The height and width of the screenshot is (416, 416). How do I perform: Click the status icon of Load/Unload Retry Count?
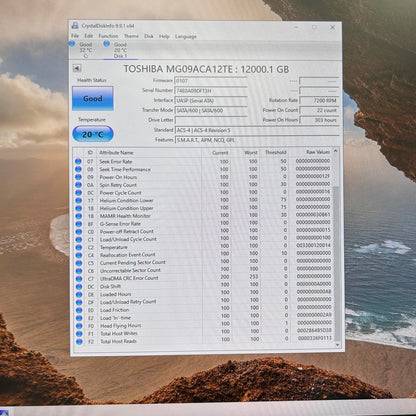pyautogui.click(x=79, y=302)
